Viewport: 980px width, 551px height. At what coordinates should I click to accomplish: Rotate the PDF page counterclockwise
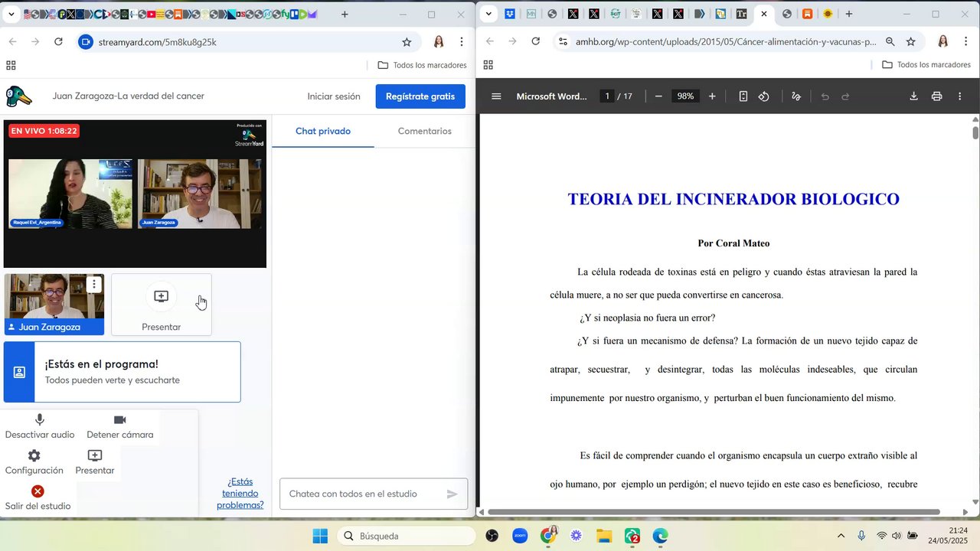click(x=763, y=96)
